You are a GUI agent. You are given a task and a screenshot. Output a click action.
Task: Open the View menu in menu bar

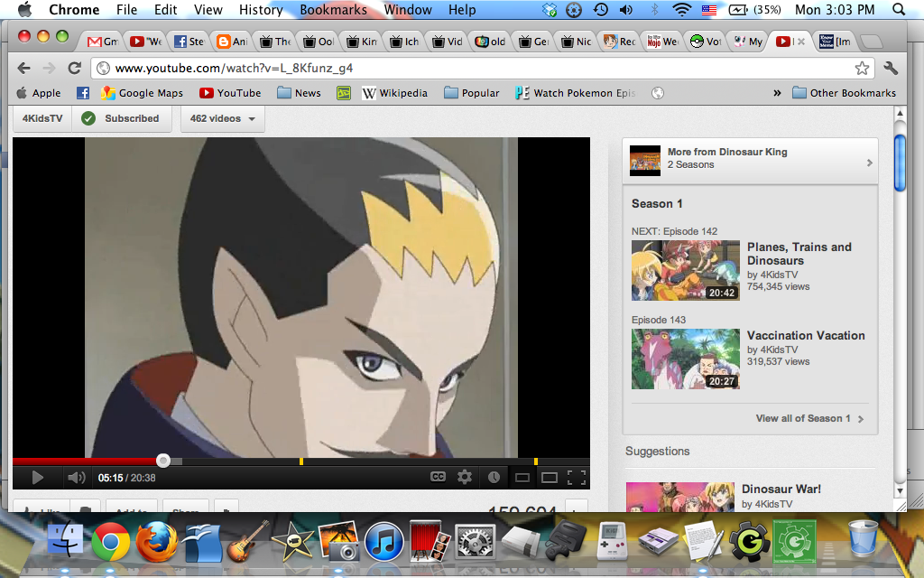[x=208, y=9]
